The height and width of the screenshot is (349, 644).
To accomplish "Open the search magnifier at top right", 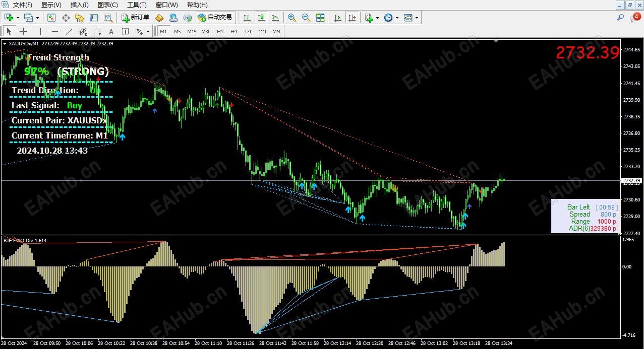I will 621,18.
